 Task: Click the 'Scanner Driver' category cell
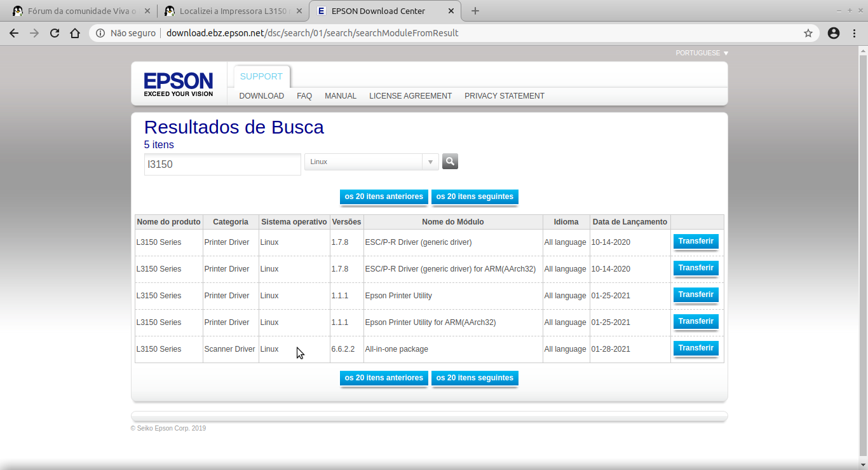click(x=229, y=349)
